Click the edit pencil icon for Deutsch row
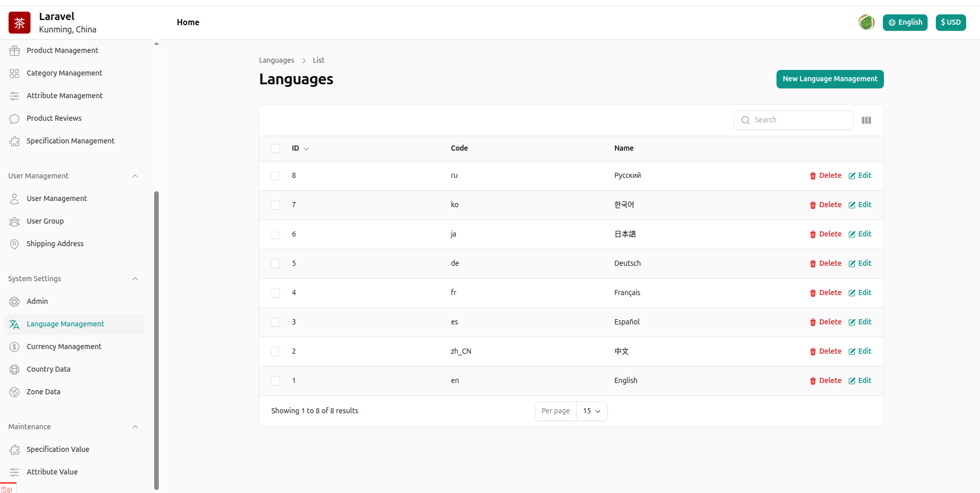This screenshot has width=980, height=493. tap(852, 264)
